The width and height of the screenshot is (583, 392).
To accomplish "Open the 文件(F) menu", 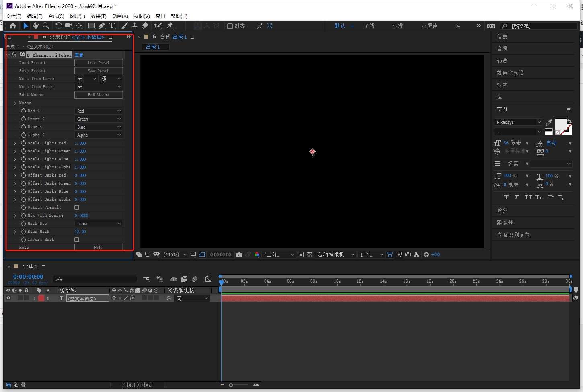I will pos(14,16).
